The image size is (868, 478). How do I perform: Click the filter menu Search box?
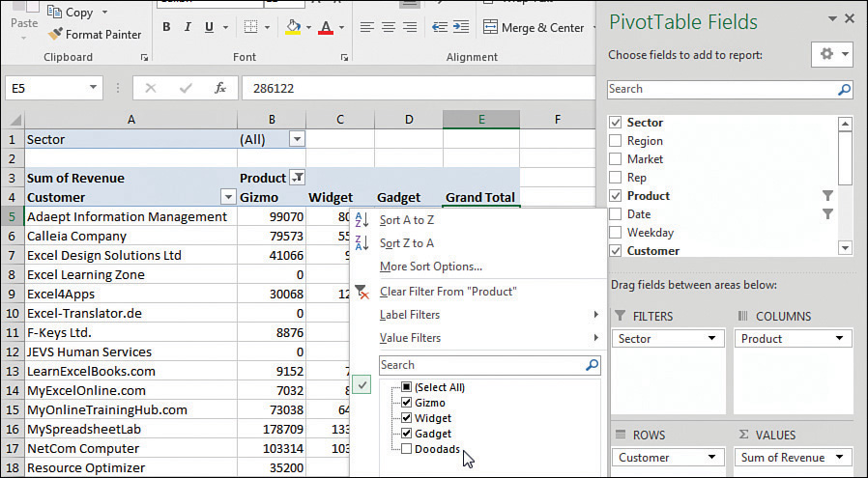tap(489, 365)
